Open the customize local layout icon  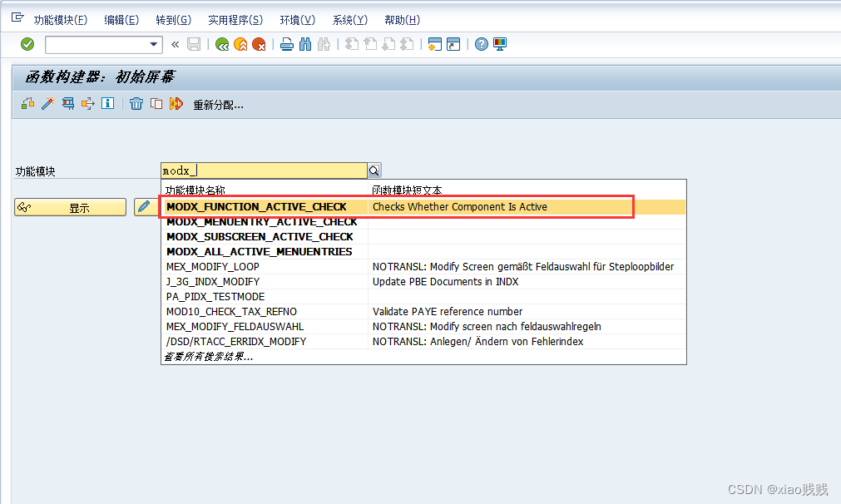pos(498,45)
